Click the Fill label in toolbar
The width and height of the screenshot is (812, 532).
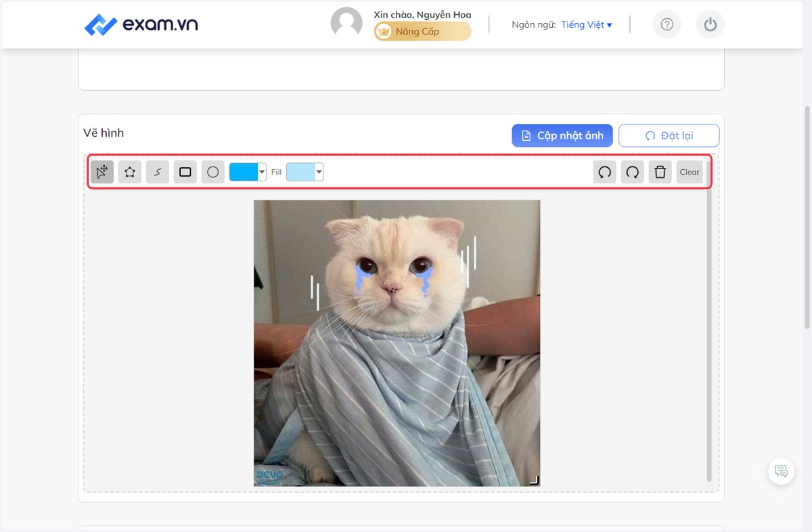[276, 172]
